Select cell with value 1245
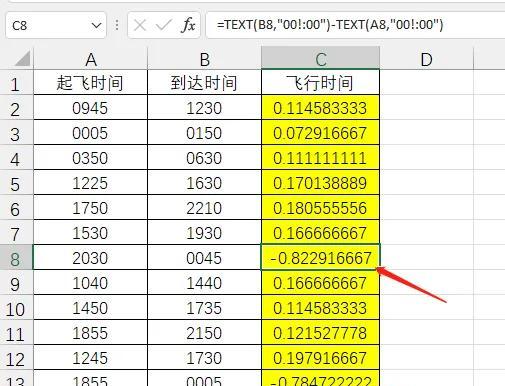Viewport: 505px width, 386px height. (x=91, y=358)
